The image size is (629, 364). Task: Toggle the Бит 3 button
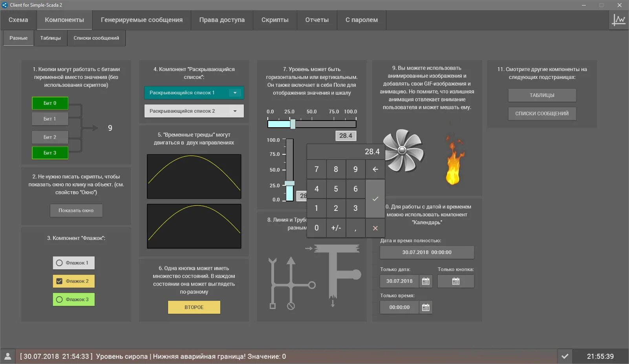point(50,153)
